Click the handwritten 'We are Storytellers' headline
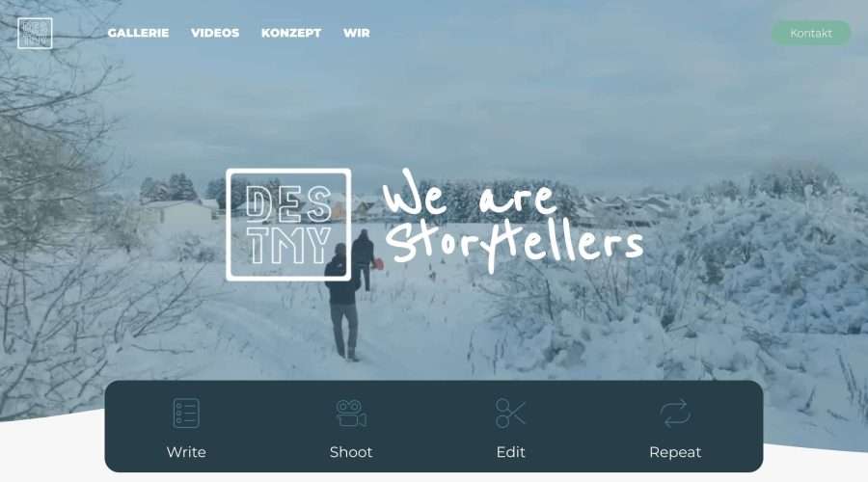 513,222
